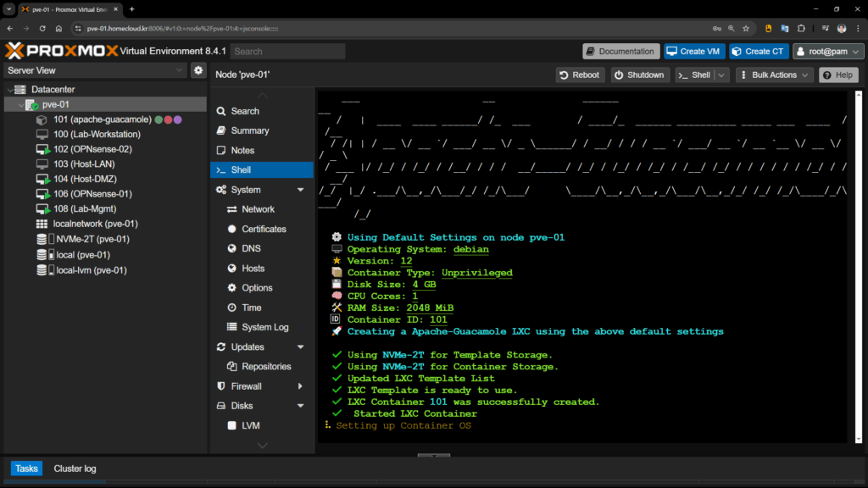Image resolution: width=868 pixels, height=488 pixels.
Task: Open the NVMe-2T storage item
Action: pos(92,239)
